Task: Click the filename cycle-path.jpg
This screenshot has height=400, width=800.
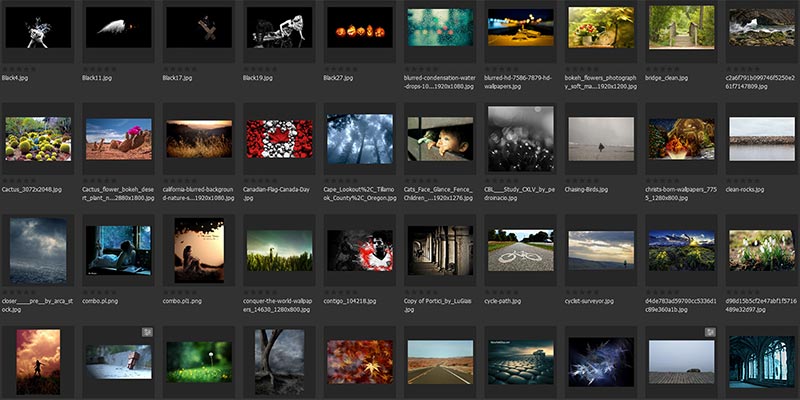Action: 503,301
